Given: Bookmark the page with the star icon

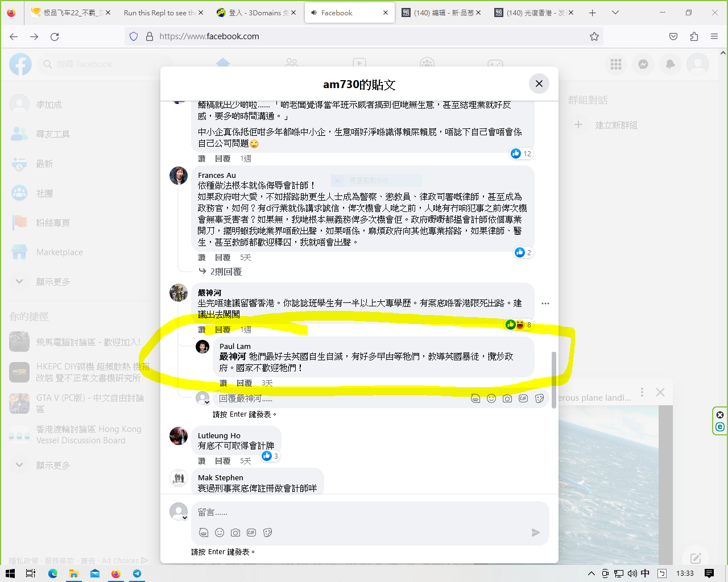Looking at the screenshot, I should 594,36.
